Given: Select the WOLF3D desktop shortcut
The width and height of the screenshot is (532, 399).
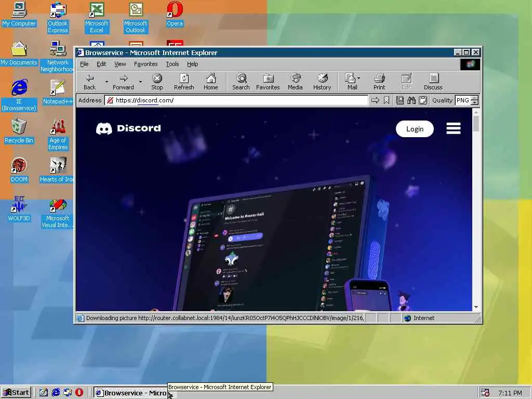Looking at the screenshot, I should click(19, 209).
